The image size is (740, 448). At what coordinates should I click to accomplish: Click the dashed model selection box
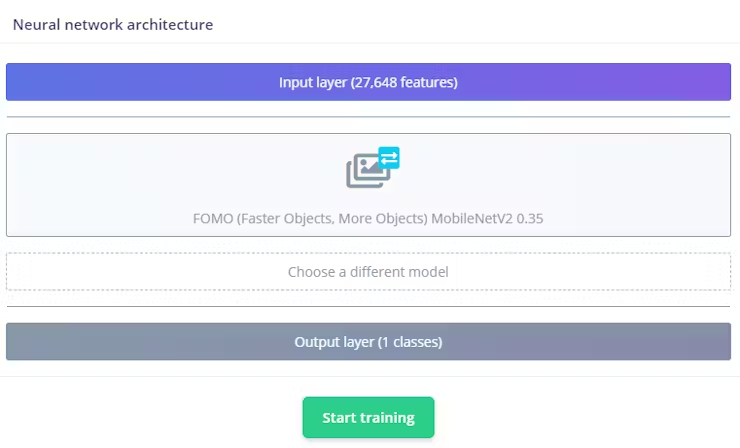coord(368,272)
